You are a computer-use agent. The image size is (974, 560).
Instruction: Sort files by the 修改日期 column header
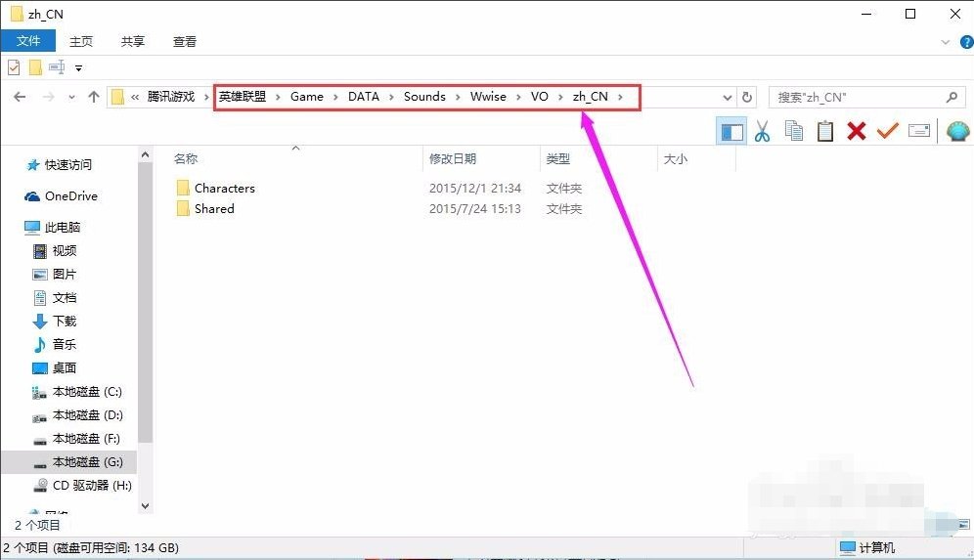click(453, 158)
